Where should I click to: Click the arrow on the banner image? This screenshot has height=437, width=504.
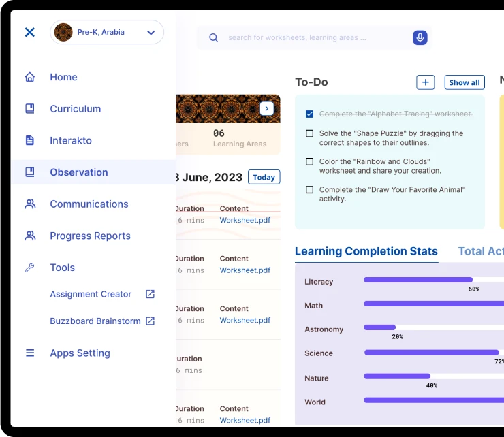pos(267,109)
